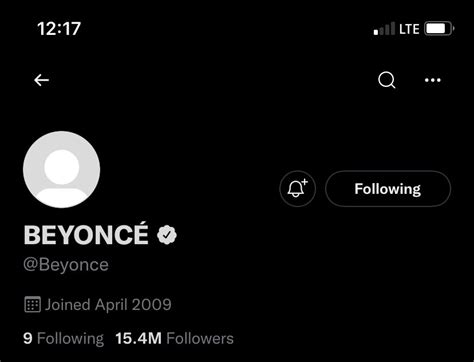The height and width of the screenshot is (362, 474).
Task: Open the 15.4M Followers list
Action: 174,339
